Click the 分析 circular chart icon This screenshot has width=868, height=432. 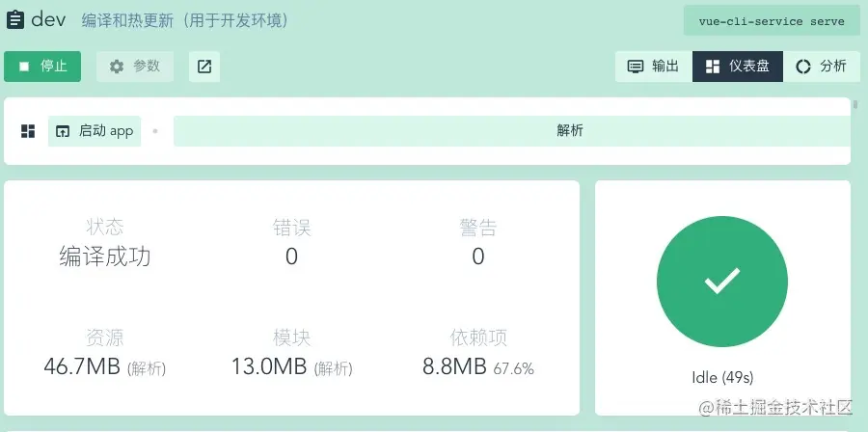click(802, 67)
